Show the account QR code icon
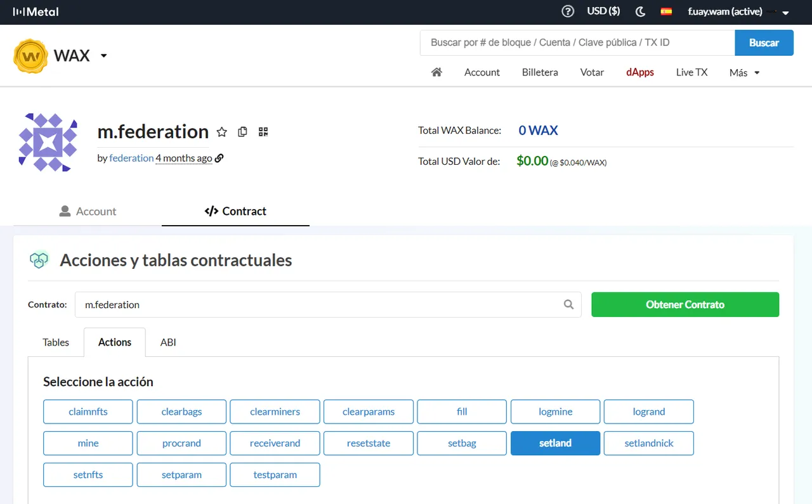 click(263, 132)
